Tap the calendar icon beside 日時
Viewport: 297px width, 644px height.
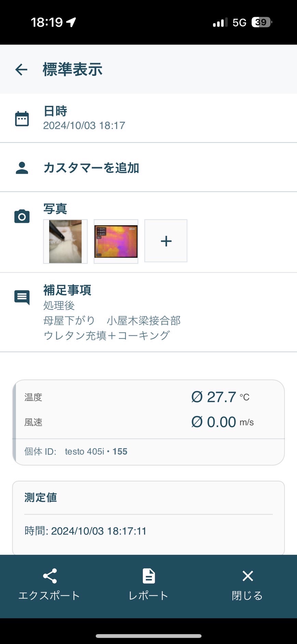tap(22, 119)
